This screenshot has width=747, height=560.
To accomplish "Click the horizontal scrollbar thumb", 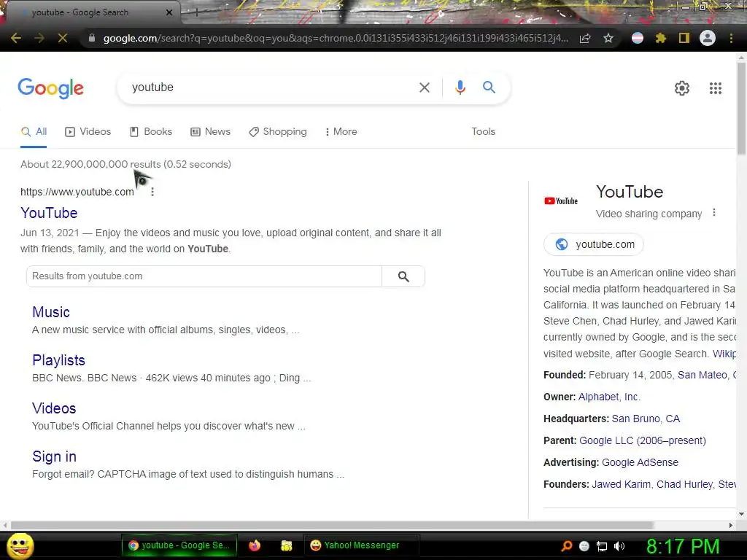I will tap(332, 525).
